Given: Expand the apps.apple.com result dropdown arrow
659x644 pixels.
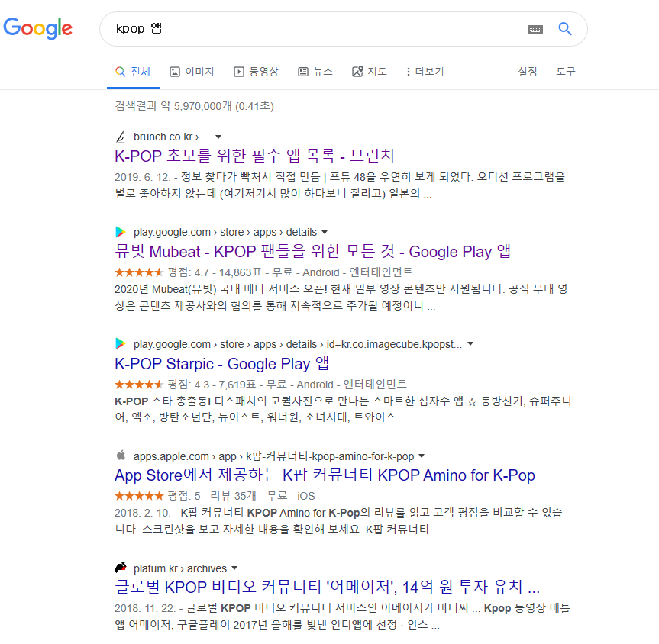Looking at the screenshot, I should (422, 456).
